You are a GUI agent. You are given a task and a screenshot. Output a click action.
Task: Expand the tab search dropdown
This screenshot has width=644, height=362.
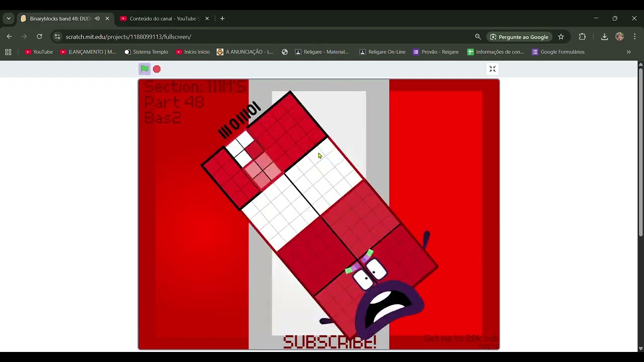coord(9,19)
